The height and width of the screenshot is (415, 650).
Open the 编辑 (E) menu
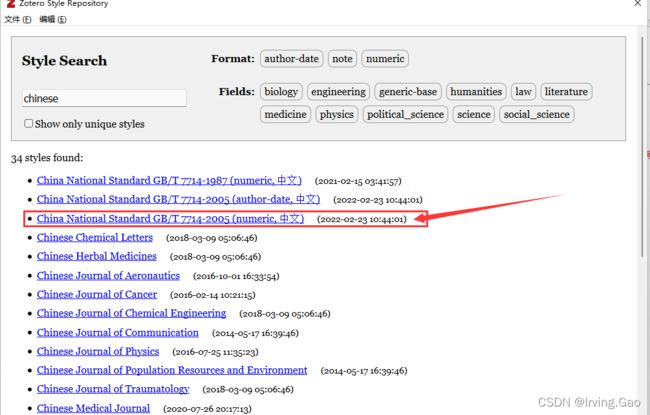click(x=53, y=19)
